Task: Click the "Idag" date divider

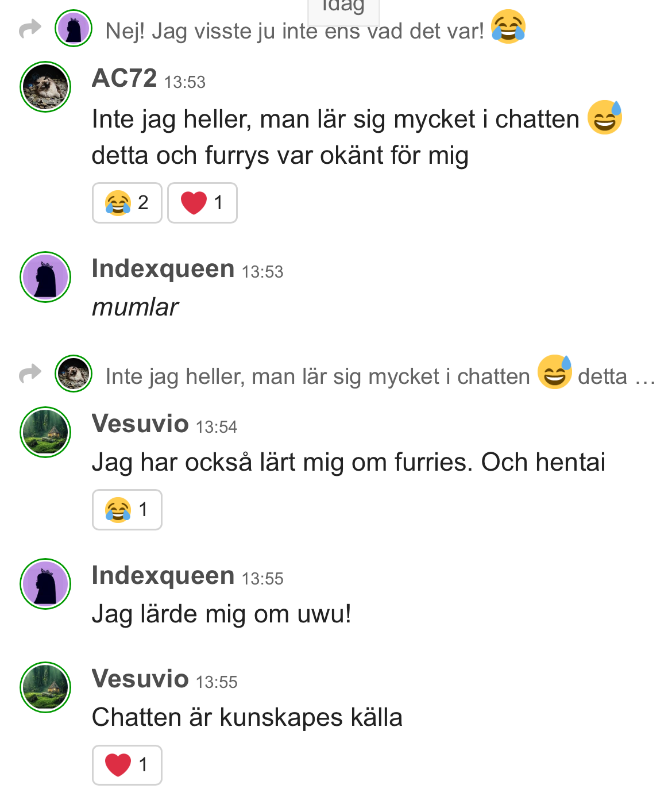Action: point(343,8)
